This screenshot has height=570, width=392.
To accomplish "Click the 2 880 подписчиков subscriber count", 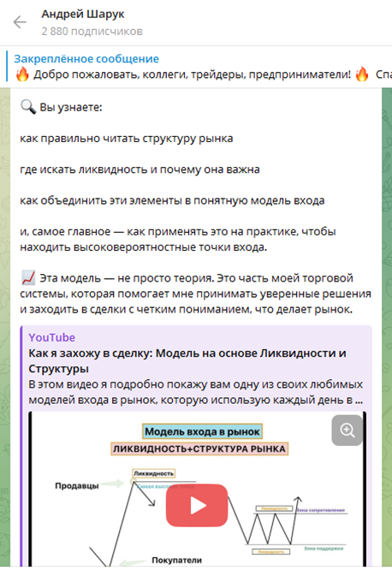I will (x=92, y=32).
